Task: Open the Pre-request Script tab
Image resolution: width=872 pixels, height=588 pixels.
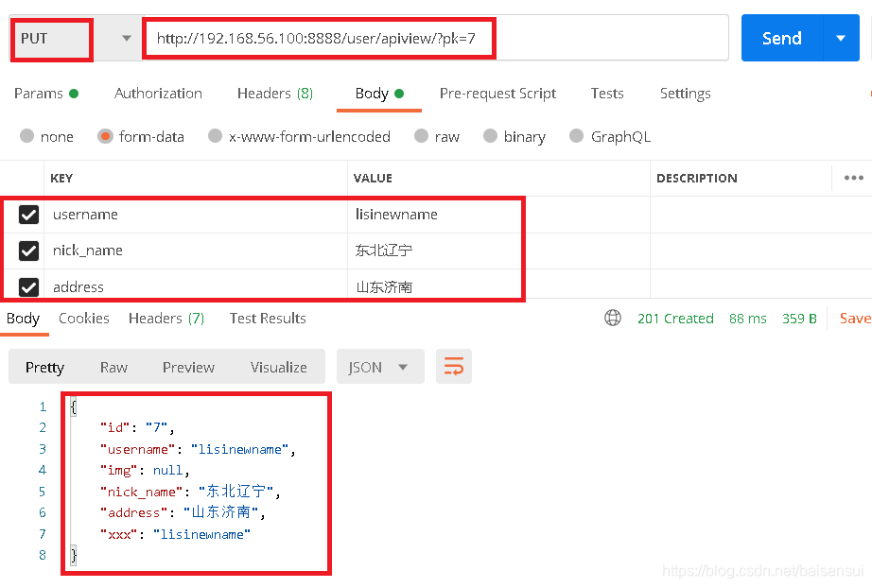Action: 497,94
